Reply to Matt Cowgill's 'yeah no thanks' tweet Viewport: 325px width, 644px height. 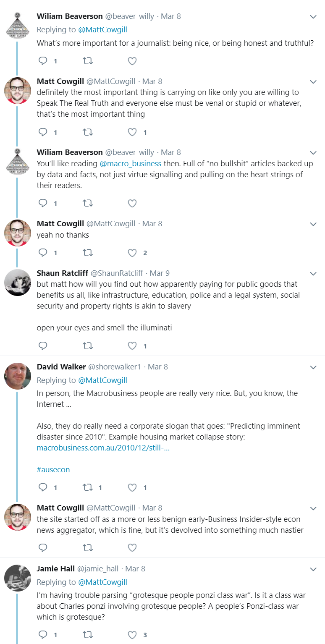[x=43, y=253]
